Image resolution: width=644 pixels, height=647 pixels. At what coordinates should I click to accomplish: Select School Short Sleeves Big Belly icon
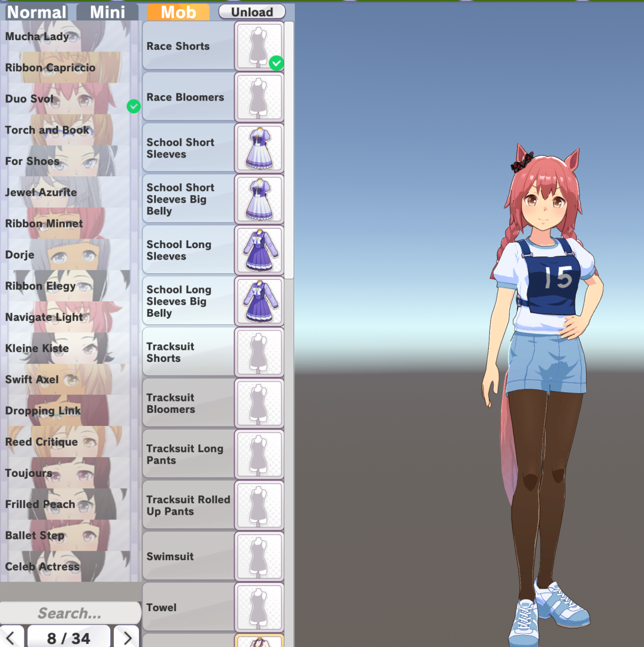pyautogui.click(x=259, y=199)
